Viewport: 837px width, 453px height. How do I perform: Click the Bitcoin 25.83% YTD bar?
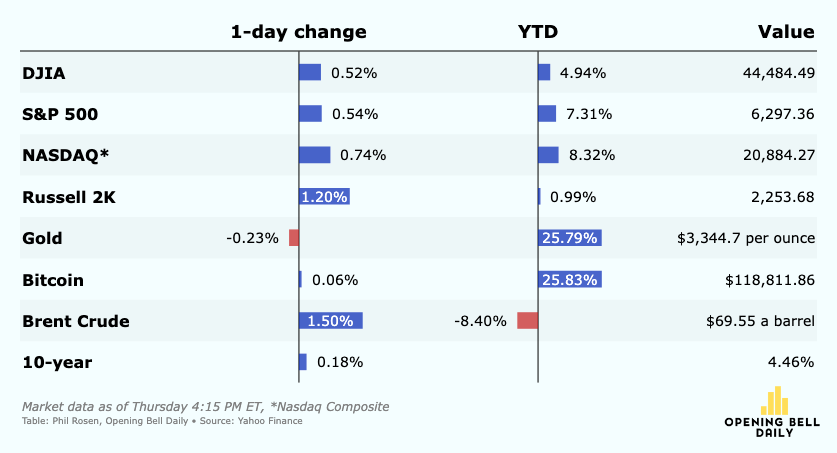click(570, 280)
